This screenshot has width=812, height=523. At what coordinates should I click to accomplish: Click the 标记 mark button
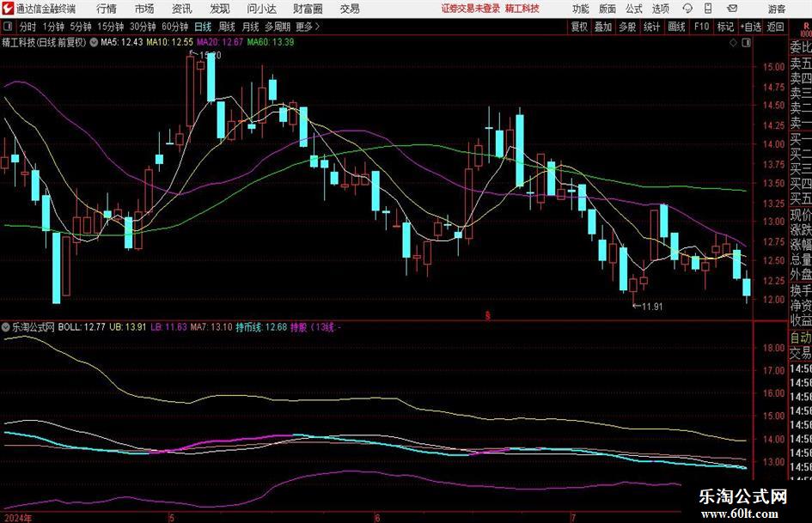pyautogui.click(x=725, y=27)
